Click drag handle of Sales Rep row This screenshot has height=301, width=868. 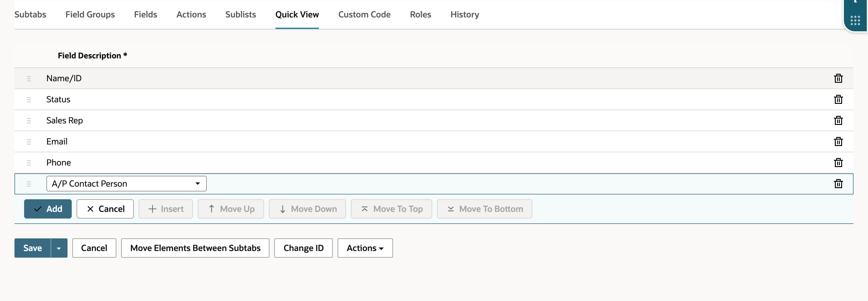[29, 120]
